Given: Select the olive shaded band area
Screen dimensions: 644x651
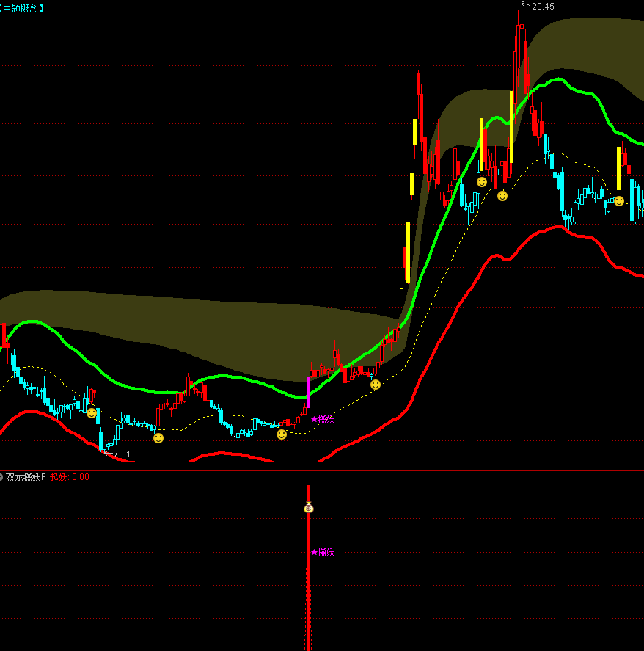Looking at the screenshot, I should 183,330.
